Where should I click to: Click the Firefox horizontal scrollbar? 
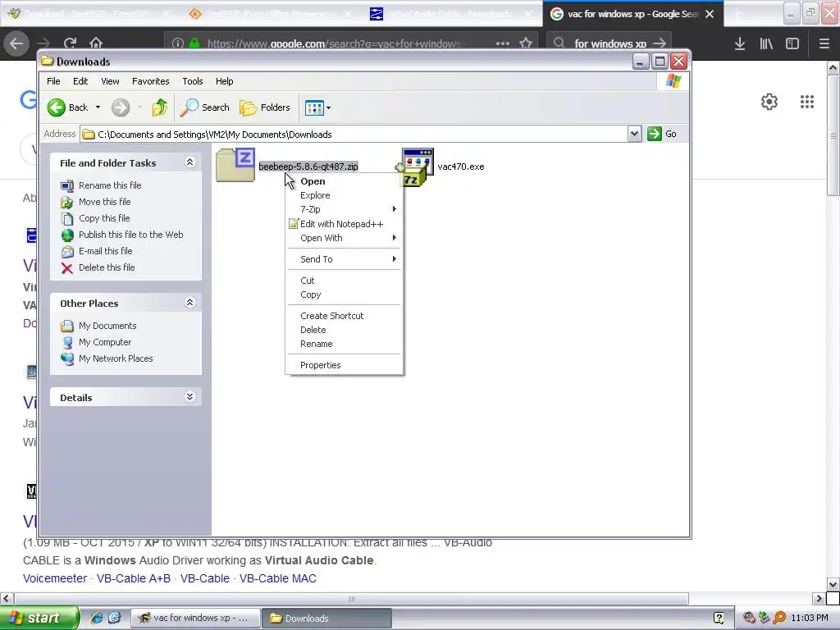tap(351, 598)
